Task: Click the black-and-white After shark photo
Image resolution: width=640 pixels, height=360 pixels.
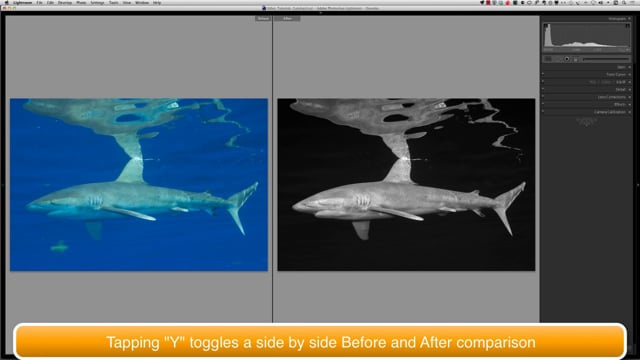Action: tap(406, 184)
